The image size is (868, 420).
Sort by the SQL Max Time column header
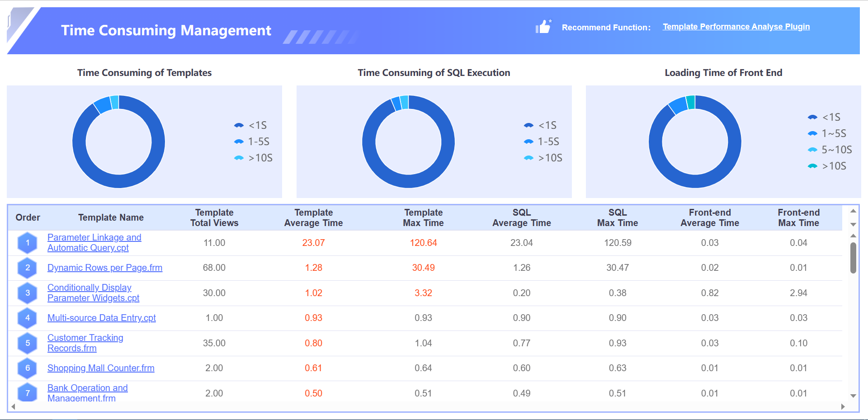point(618,217)
